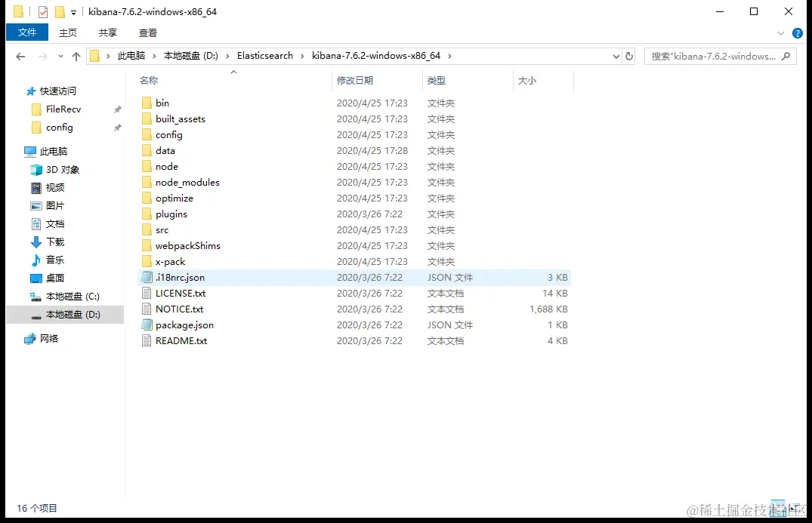Open recent locations dropdown arrow
812x523 pixels.
click(60, 57)
